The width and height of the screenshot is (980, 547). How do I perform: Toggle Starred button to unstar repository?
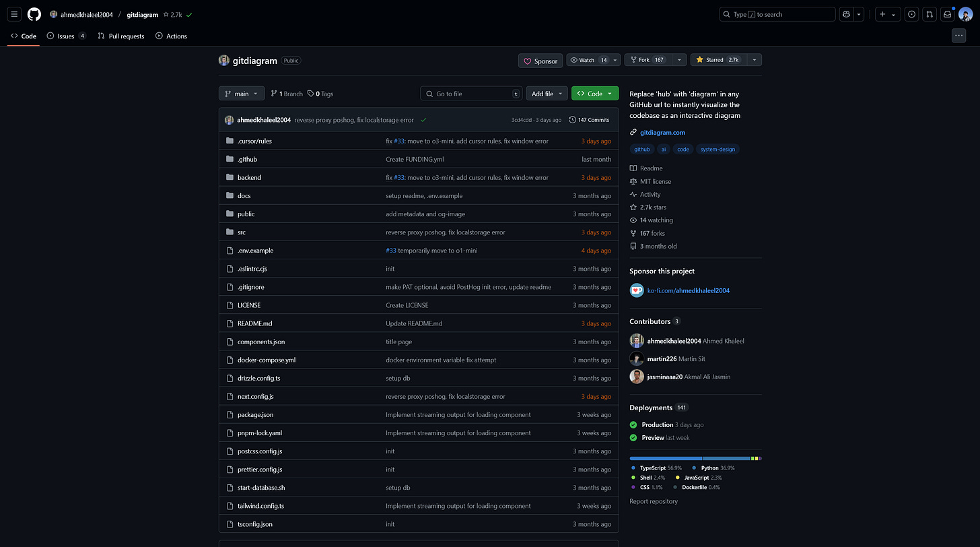point(717,60)
